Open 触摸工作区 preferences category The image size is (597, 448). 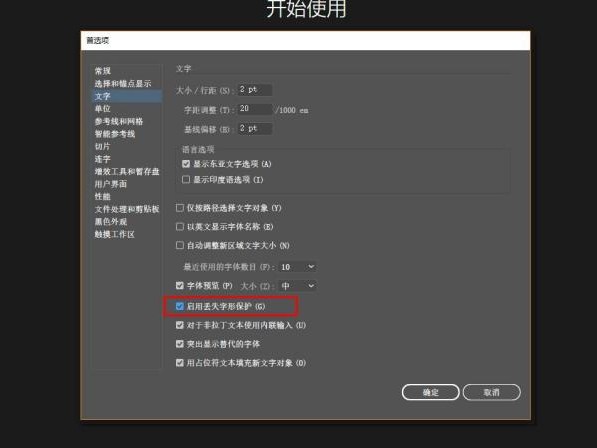115,234
